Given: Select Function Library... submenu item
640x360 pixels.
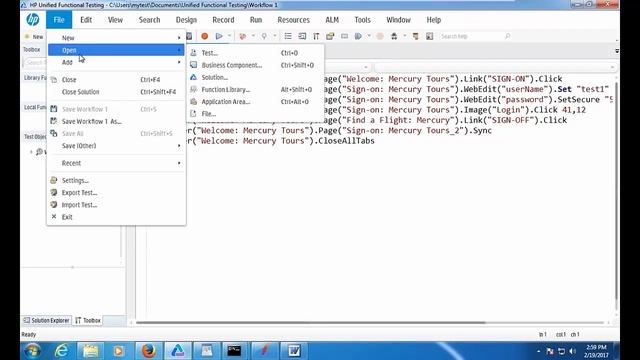Looking at the screenshot, I should pyautogui.click(x=255, y=89).
